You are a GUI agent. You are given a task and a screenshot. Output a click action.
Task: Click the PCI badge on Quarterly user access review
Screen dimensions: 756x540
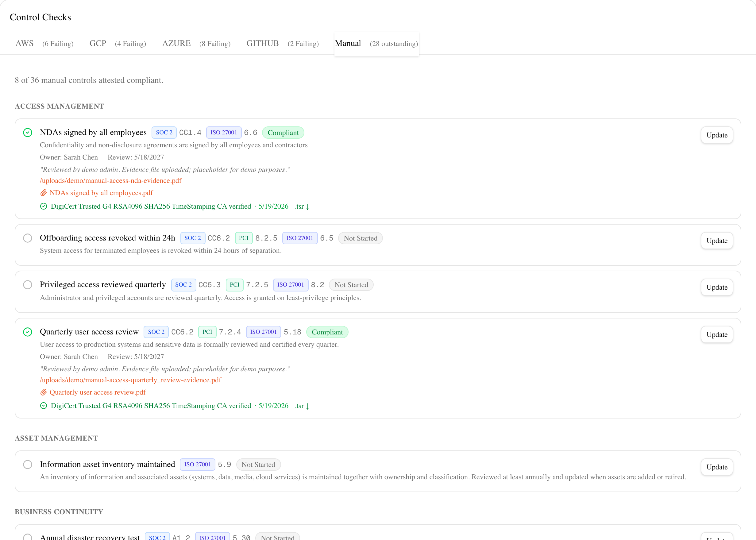pyautogui.click(x=207, y=332)
